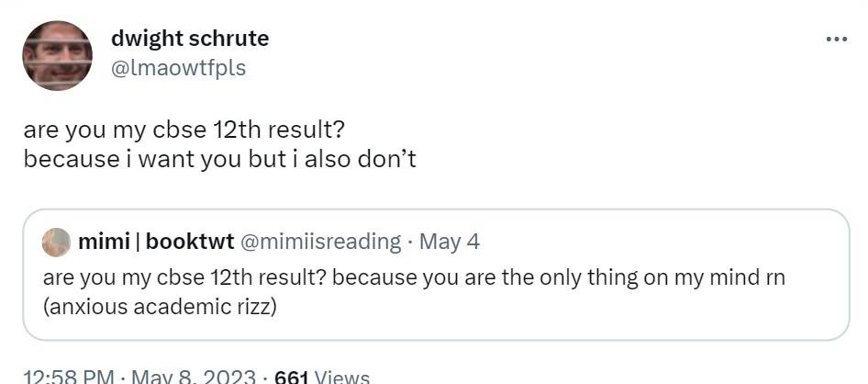
Task: Open dwight schrute's profile picture
Action: click(x=57, y=55)
